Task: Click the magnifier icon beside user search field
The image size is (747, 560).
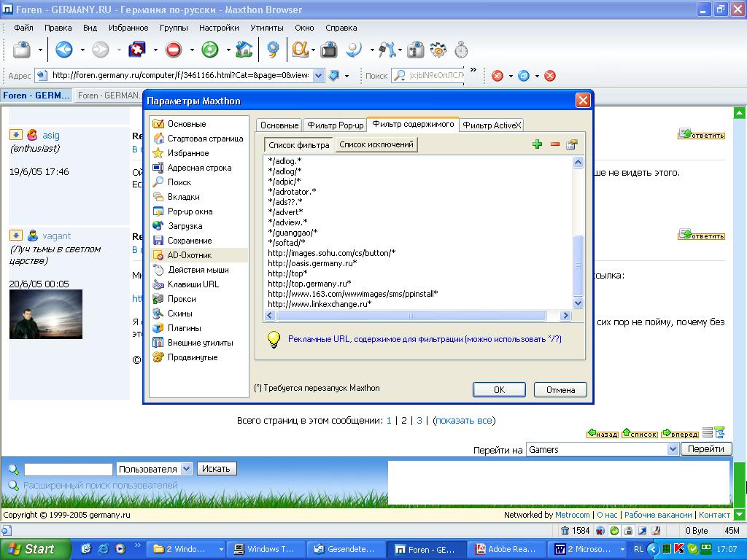Action: point(13,469)
